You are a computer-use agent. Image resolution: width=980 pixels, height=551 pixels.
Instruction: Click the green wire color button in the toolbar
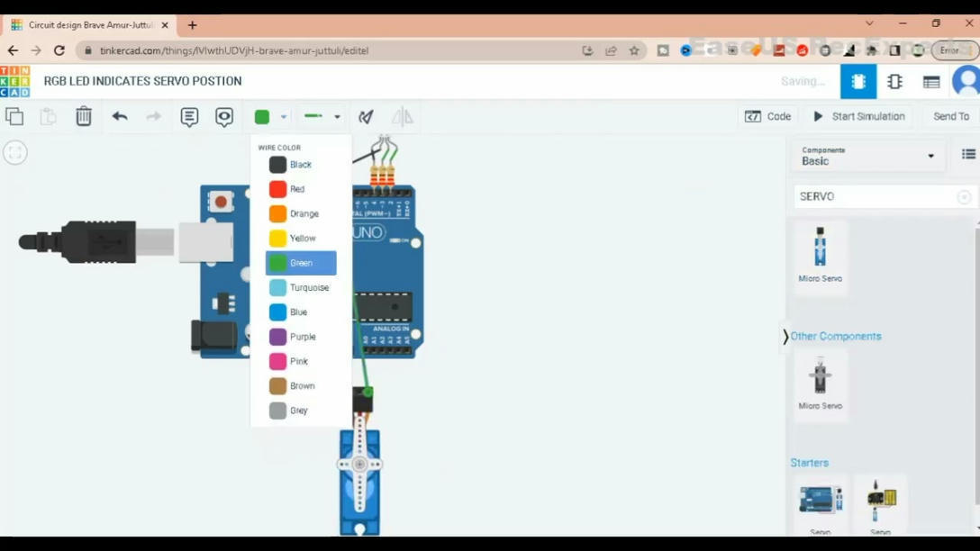262,117
